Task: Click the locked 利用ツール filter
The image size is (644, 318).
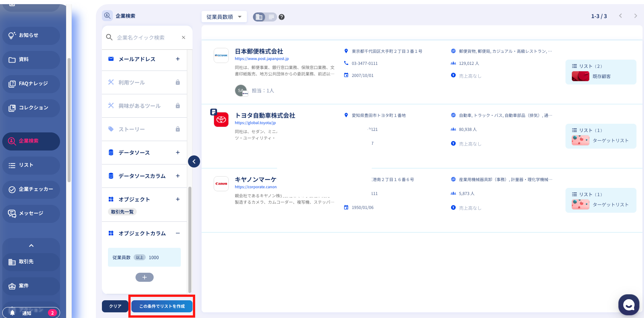Action: pyautogui.click(x=145, y=83)
